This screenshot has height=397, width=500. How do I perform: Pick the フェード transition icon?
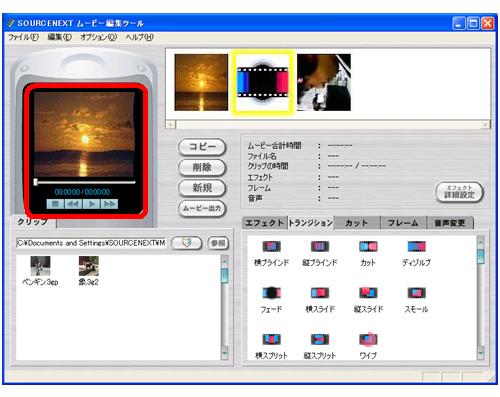(x=271, y=293)
